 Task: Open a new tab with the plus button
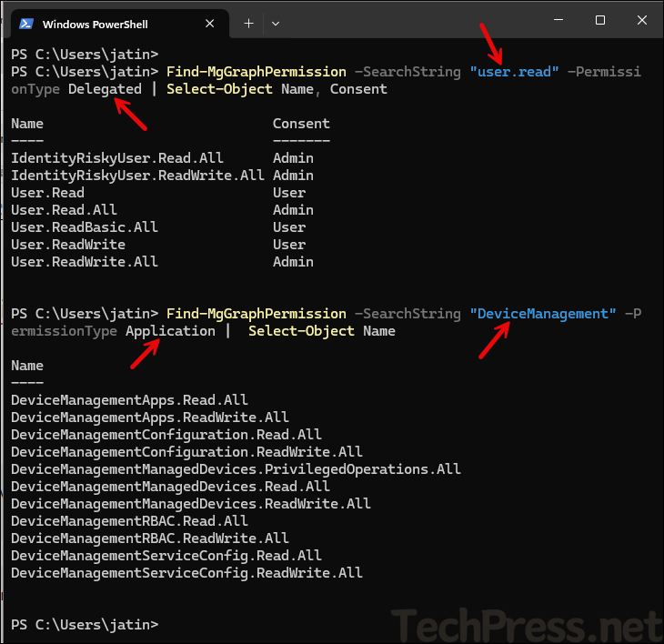[248, 24]
